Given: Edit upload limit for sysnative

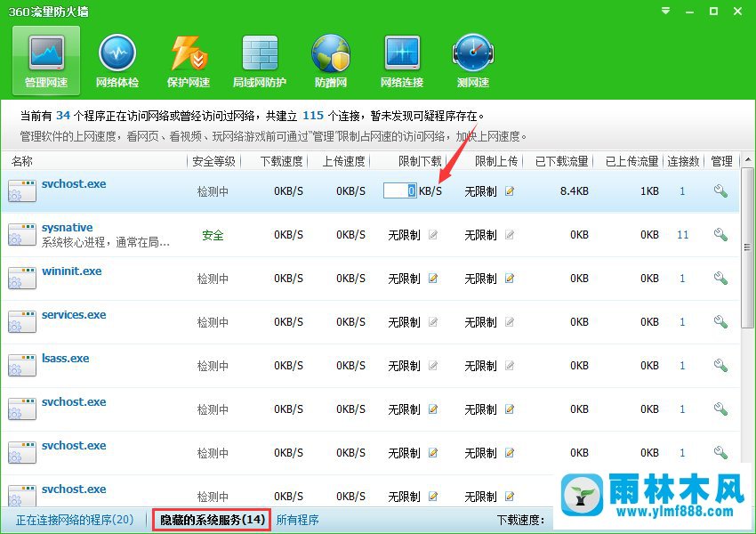Looking at the screenshot, I should [x=510, y=235].
